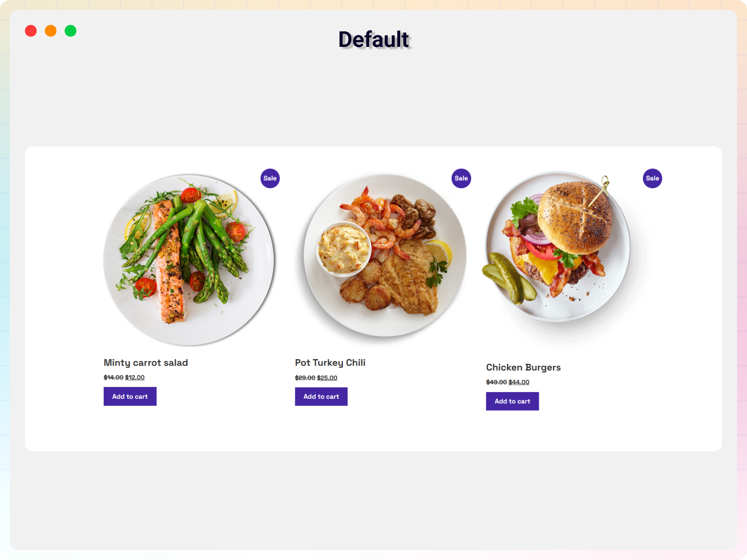Screen dimensions: 747x560
Task: Open the Pot Turkey Chili product title
Action: coord(330,363)
